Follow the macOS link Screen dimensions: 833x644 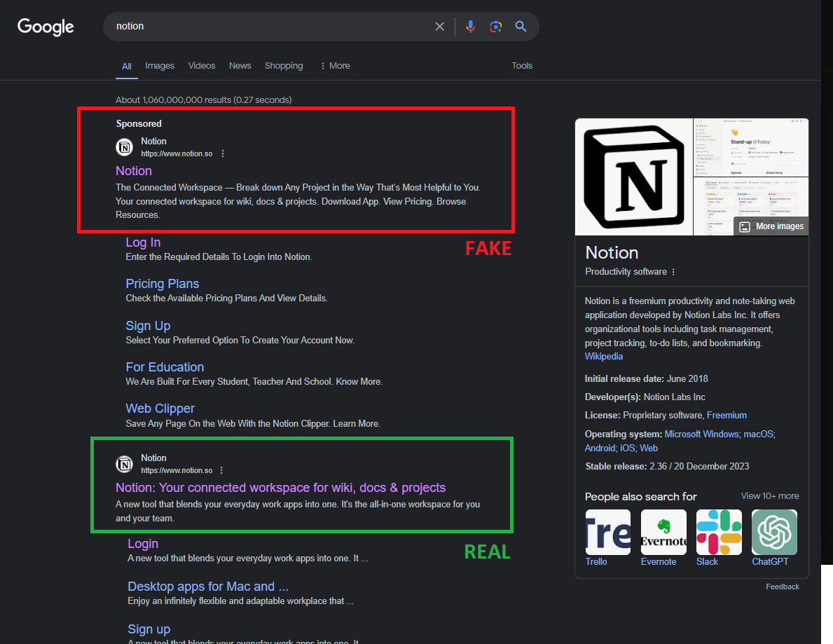(758, 434)
